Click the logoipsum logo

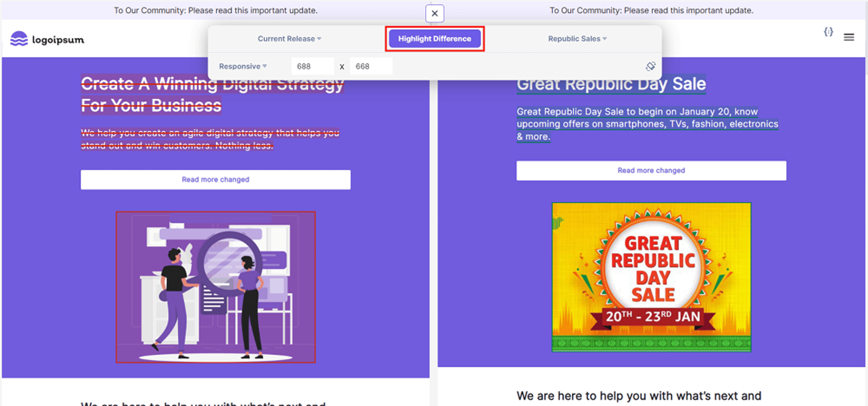tap(47, 39)
